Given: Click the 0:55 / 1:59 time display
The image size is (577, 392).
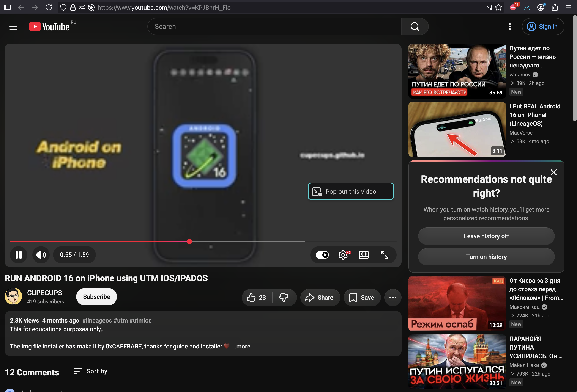Looking at the screenshot, I should (74, 255).
